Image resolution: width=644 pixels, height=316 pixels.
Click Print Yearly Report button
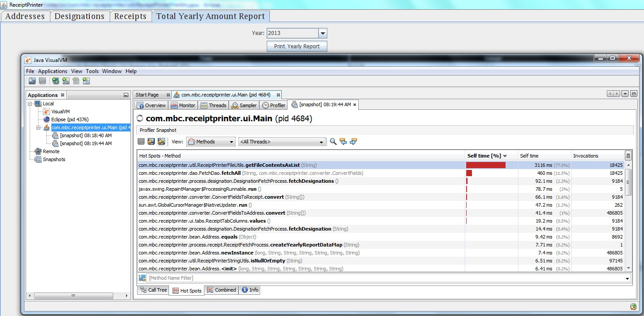click(x=297, y=46)
